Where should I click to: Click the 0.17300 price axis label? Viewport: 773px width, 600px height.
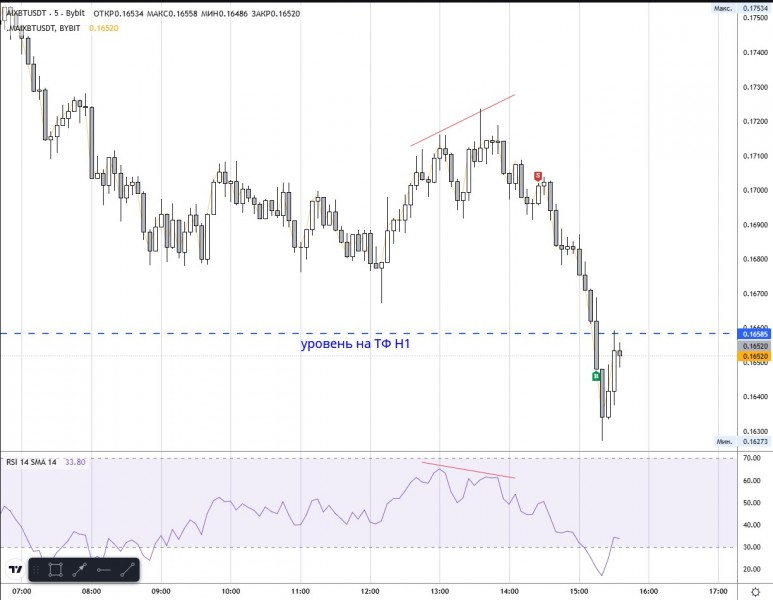[755, 87]
